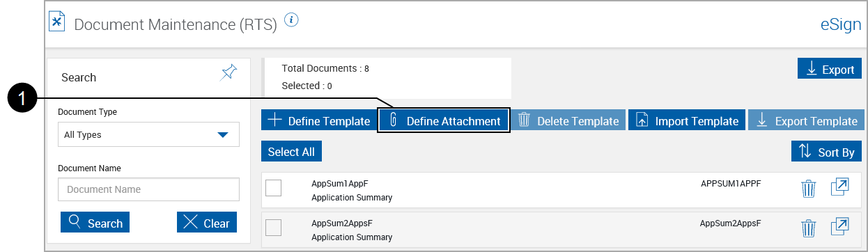Click Select All documents
The width and height of the screenshot is (868, 252).
pos(291,152)
